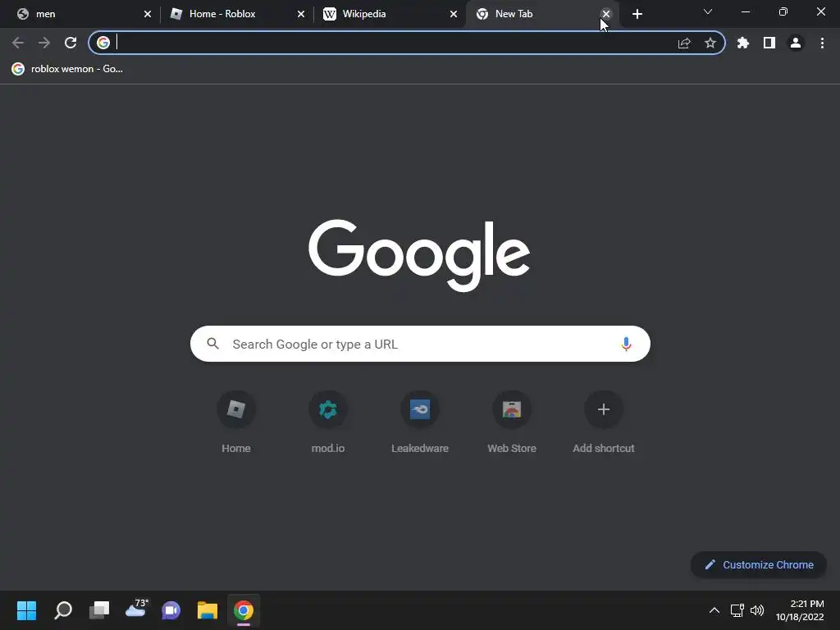Image resolution: width=840 pixels, height=630 pixels.
Task: Open File Explorer from the taskbar
Action: 208,610
